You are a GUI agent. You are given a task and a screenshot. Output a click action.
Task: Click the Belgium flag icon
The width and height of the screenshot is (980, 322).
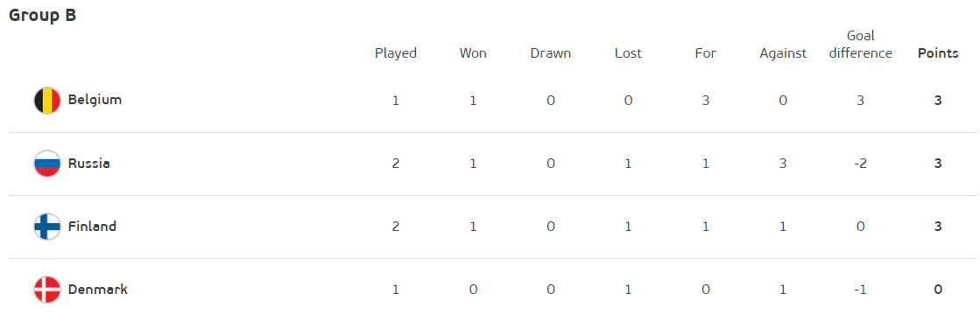point(47,101)
